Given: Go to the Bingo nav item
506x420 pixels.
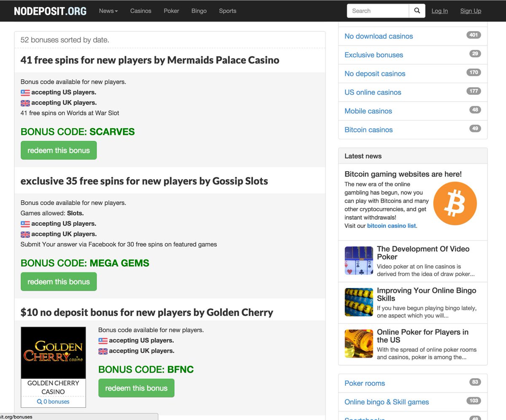Looking at the screenshot, I should [199, 11].
